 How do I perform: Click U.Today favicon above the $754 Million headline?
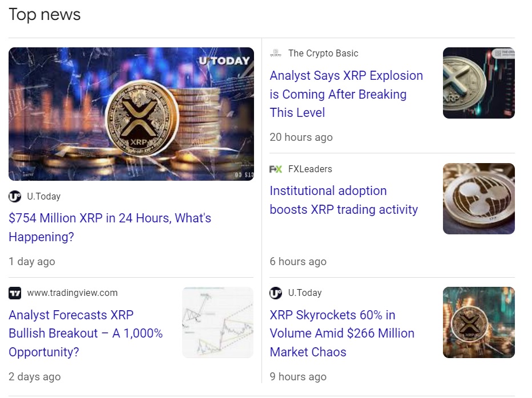click(x=15, y=196)
